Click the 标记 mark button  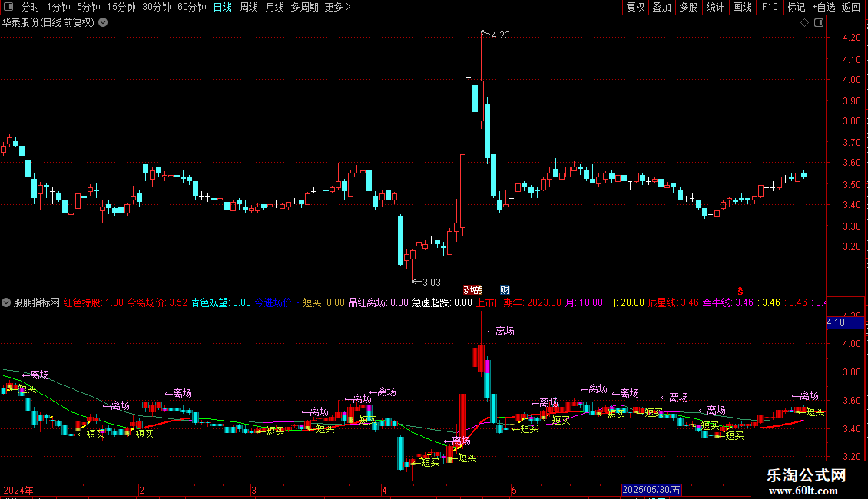pos(796,7)
